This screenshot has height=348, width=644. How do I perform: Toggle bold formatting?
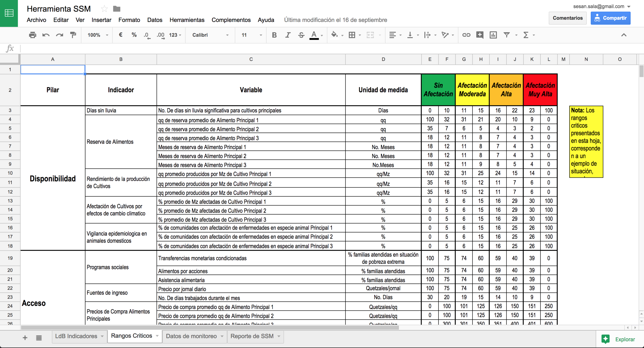(274, 35)
